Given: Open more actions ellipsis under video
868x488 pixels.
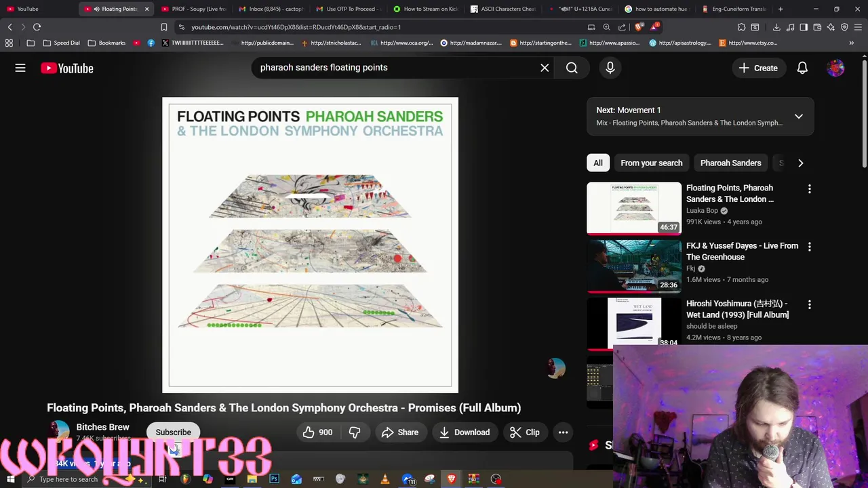Looking at the screenshot, I should coord(563,432).
